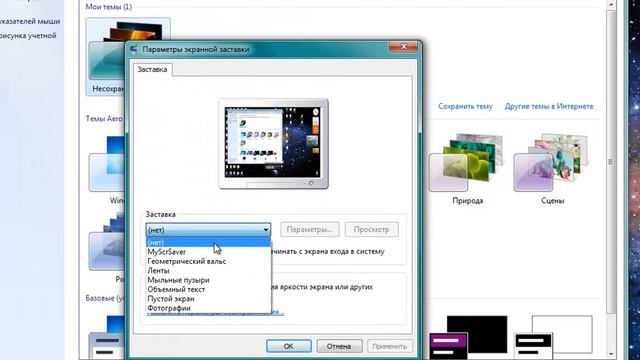Close the Параметры экранной заставки dialog
Image resolution: width=640 pixels, height=360 pixels.
pos(403,47)
